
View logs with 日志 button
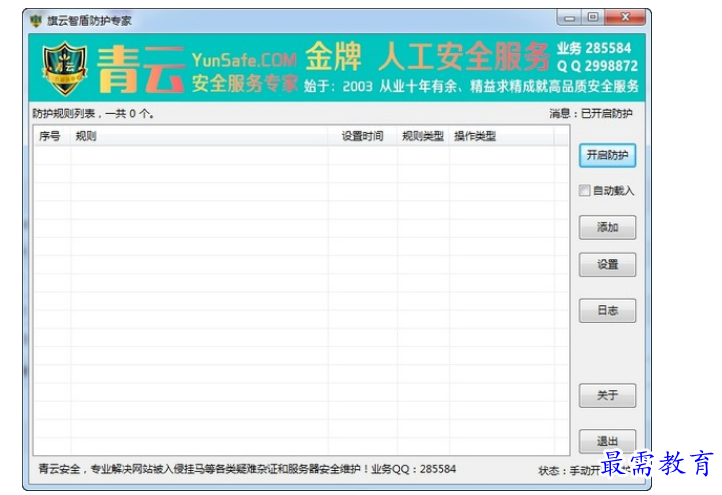tap(607, 310)
